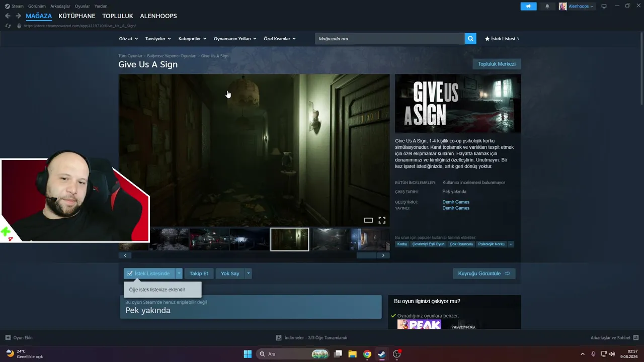Viewport: 644px width, 362px height.
Task: Open the taskbar app with red badge
Action: click(397, 354)
